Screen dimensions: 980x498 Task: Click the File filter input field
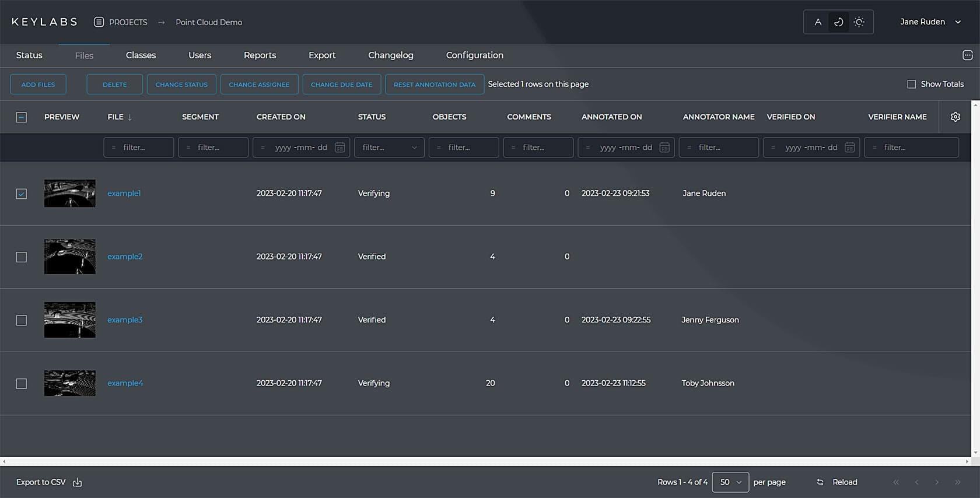[139, 148]
